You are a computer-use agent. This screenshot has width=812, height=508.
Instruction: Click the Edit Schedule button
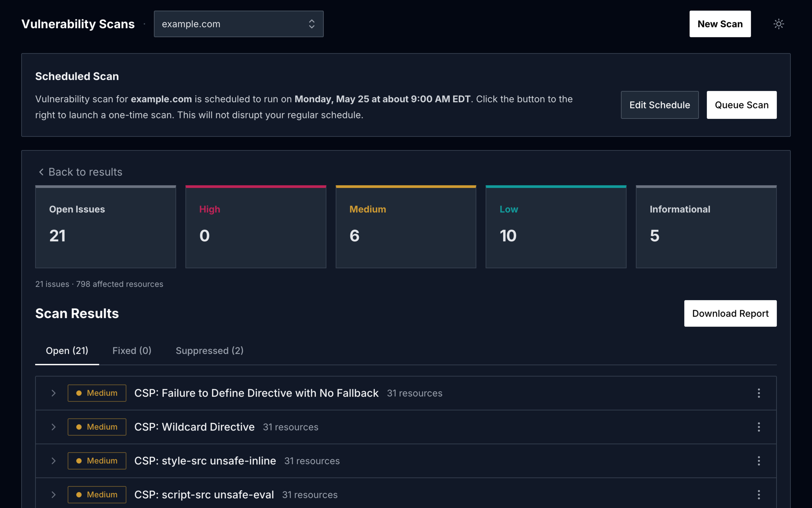pos(660,105)
